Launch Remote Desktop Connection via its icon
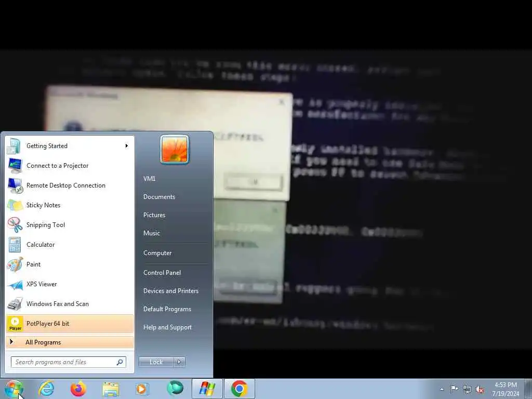This screenshot has width=532, height=399. coord(15,185)
